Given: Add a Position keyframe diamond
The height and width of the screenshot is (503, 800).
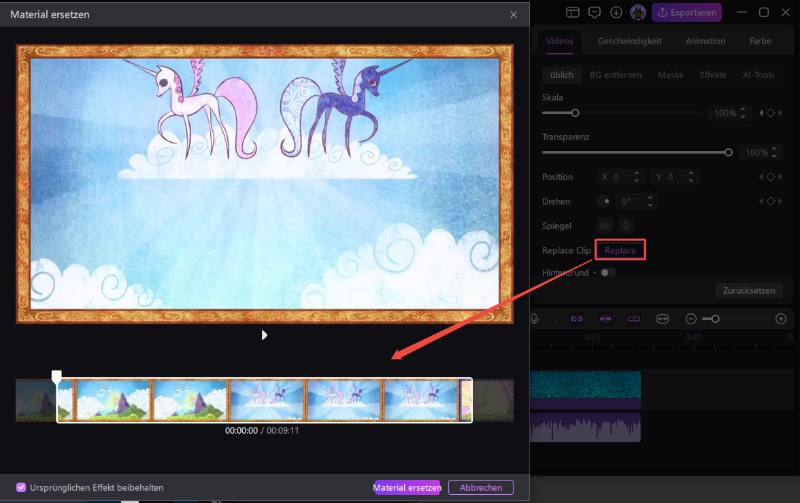Looking at the screenshot, I should point(770,177).
